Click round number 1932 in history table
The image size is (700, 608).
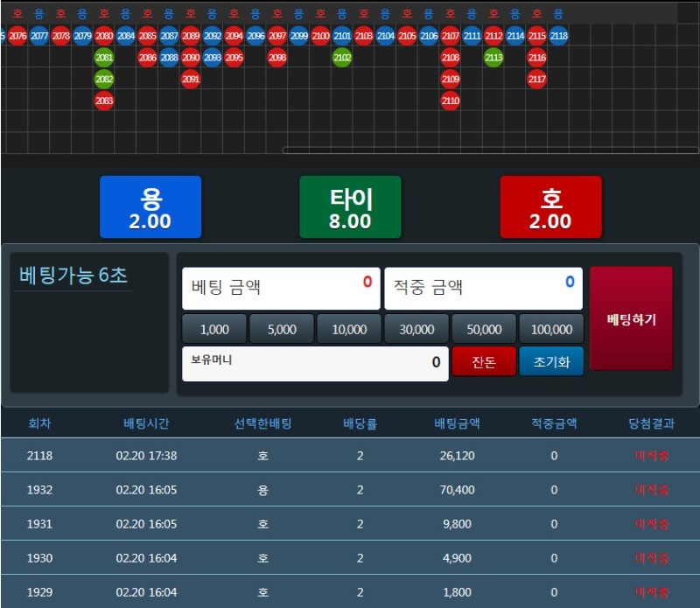coord(39,490)
